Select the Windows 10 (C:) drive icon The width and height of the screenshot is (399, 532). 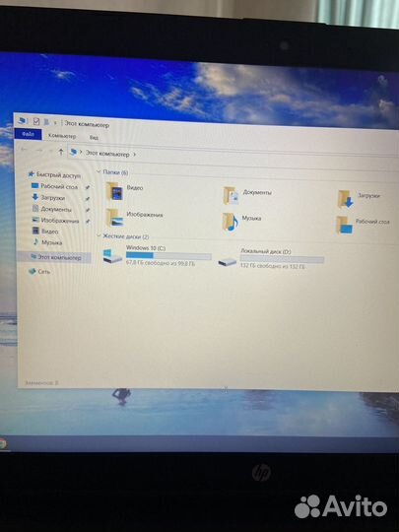click(x=112, y=256)
